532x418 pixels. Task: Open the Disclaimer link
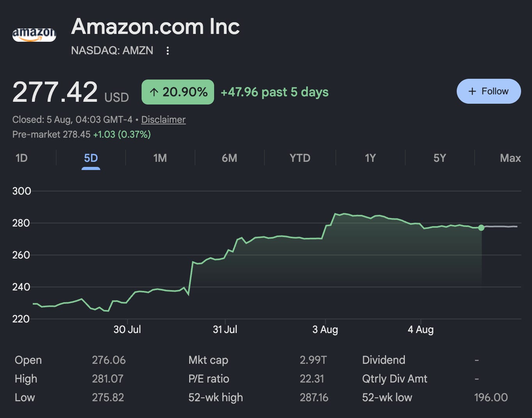(x=163, y=119)
